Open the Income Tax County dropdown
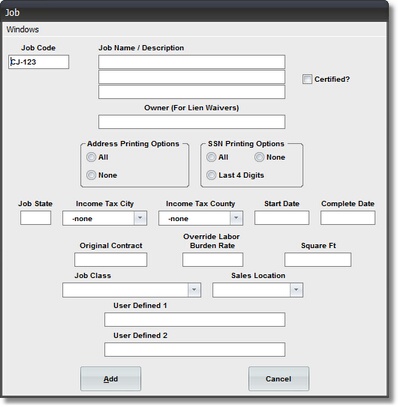This screenshot has height=407, width=398. 236,218
